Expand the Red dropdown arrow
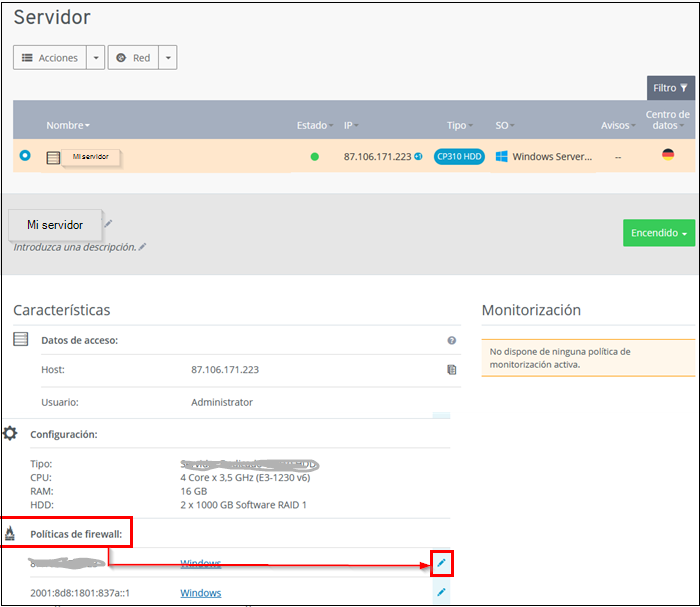This screenshot has width=700, height=607. coord(168,58)
